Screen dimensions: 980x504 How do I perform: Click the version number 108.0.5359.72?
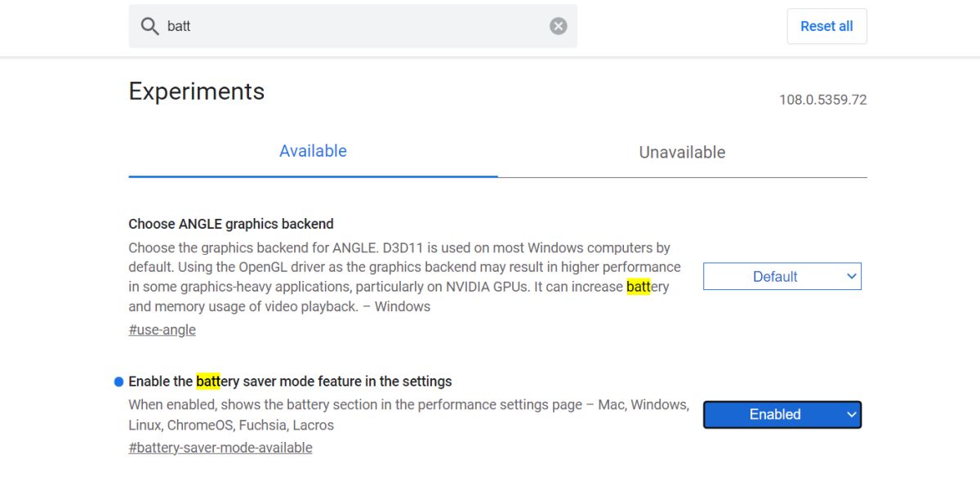[x=822, y=100]
